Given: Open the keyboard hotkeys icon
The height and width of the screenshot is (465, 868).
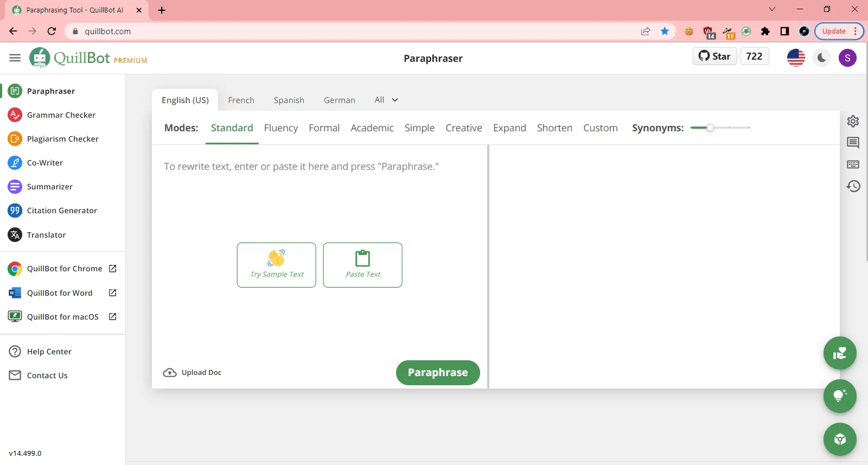Looking at the screenshot, I should [853, 164].
